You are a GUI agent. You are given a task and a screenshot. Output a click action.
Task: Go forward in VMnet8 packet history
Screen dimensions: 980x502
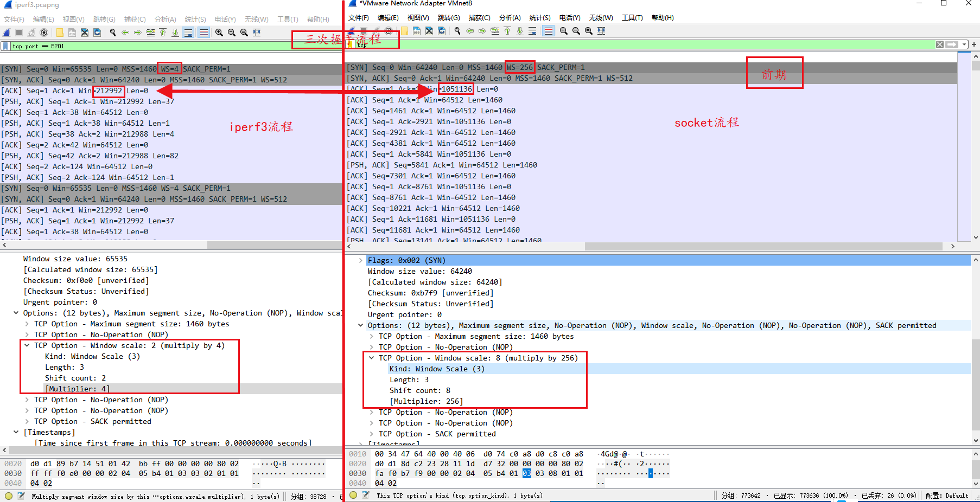pos(482,31)
